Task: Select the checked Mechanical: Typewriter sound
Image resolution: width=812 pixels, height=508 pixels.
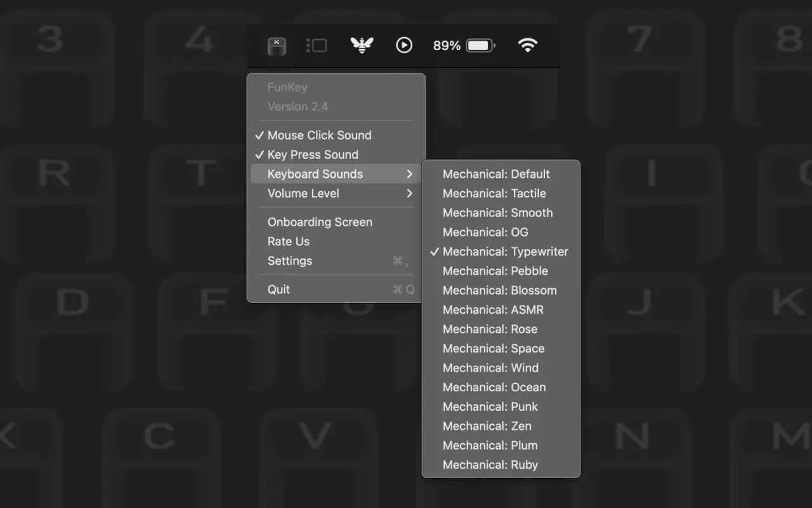Action: (x=505, y=251)
